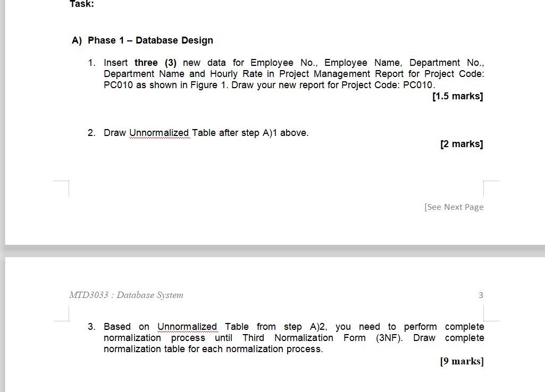
Task: Click the '[See Next Page' placeholder text
Action: click(x=454, y=207)
